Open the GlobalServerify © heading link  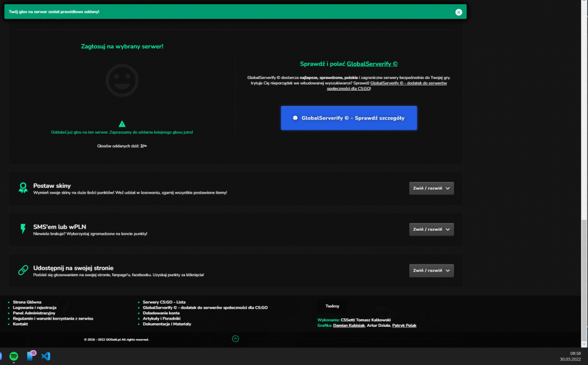click(x=372, y=64)
